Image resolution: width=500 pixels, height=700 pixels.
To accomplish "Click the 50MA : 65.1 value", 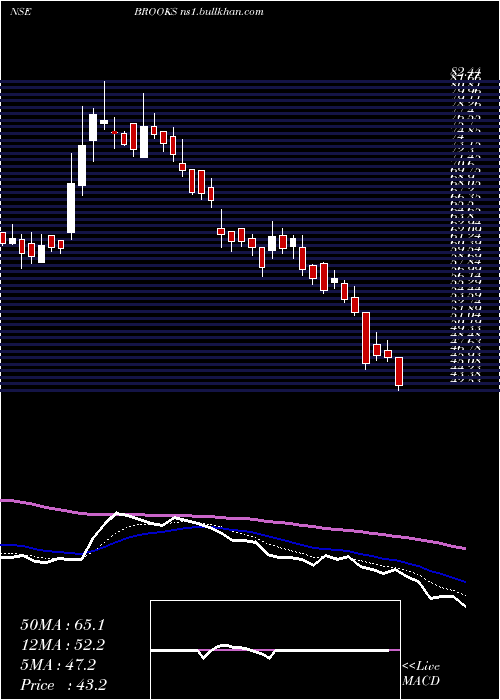I will click(62, 625).
